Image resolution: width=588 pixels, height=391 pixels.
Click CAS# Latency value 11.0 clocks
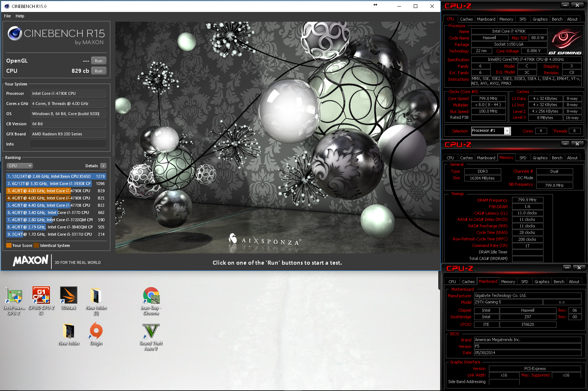pyautogui.click(x=527, y=213)
